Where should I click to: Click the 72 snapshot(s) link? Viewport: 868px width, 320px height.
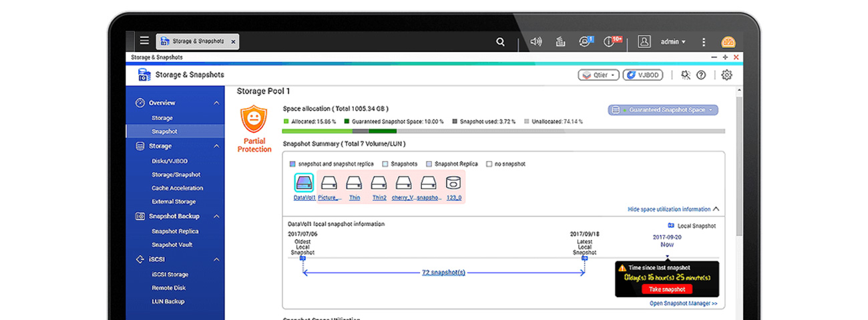(x=443, y=273)
